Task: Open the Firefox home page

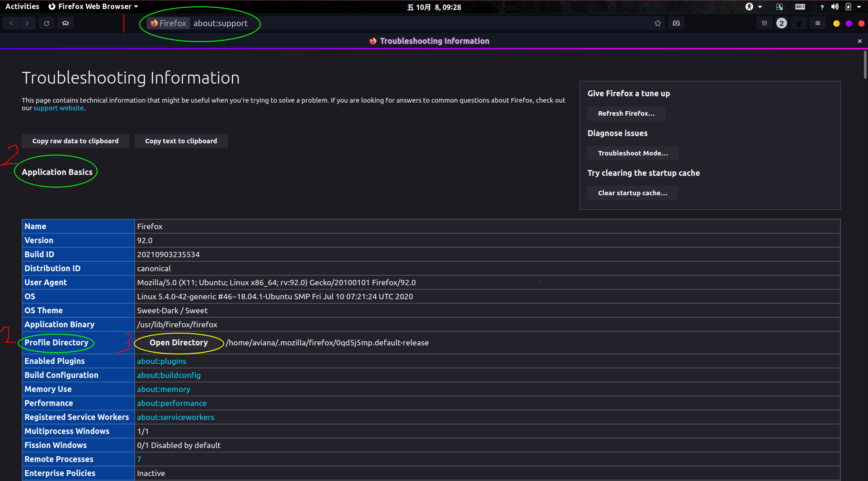Action: [x=66, y=23]
